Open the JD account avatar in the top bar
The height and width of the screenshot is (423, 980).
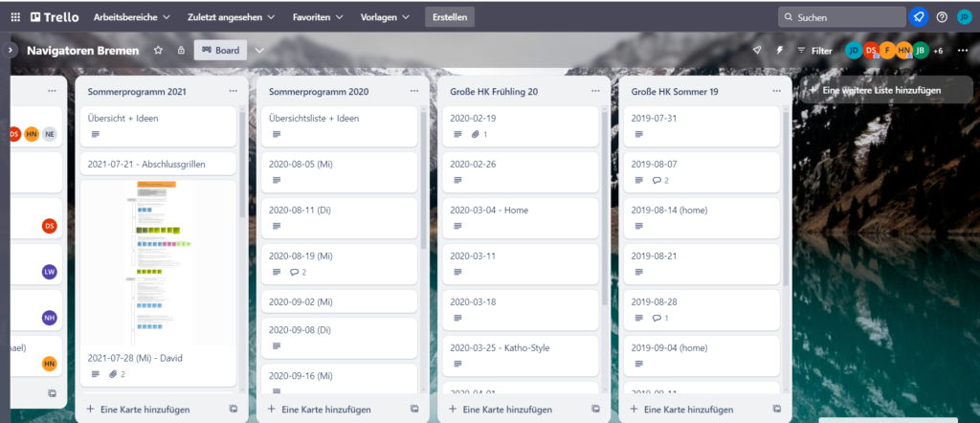tap(965, 17)
